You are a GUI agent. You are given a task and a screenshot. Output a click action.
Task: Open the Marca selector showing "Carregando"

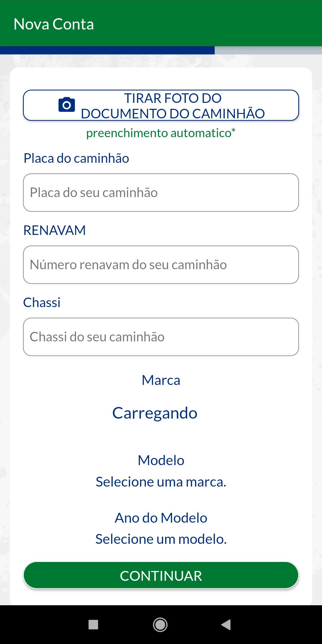coord(155,413)
